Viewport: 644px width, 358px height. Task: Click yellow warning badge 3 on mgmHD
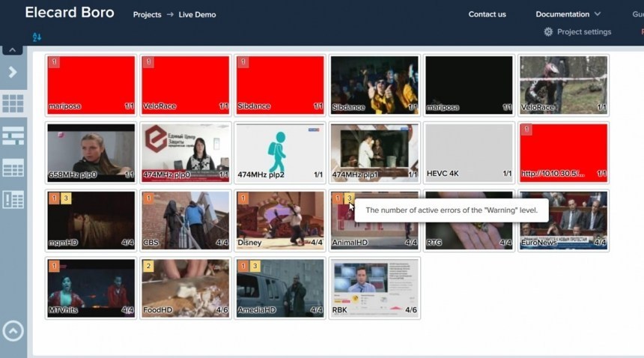click(x=66, y=198)
